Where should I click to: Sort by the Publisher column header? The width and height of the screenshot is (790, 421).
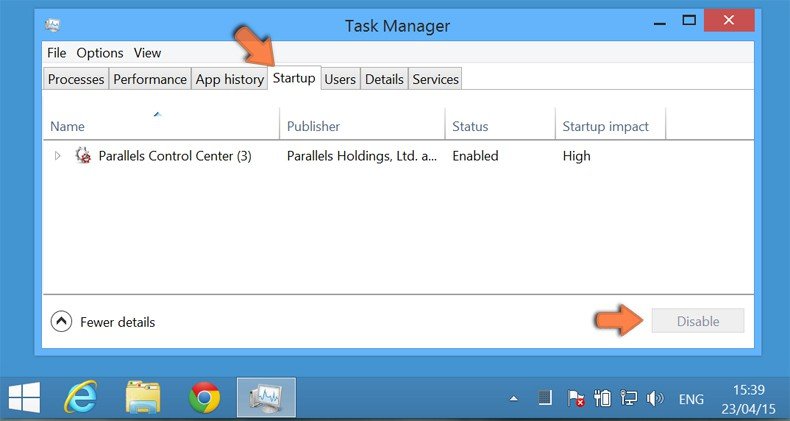362,124
